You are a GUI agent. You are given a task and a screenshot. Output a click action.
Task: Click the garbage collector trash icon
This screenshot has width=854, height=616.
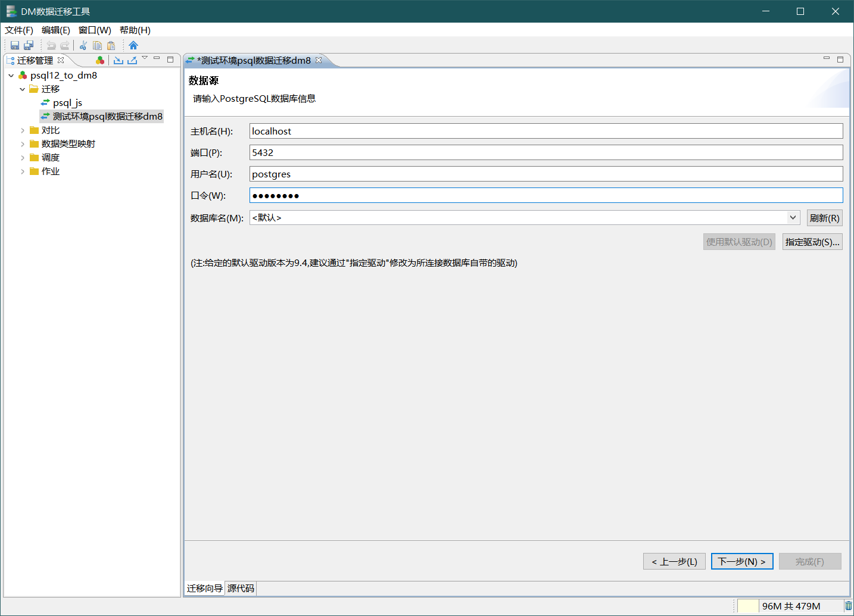(848, 606)
